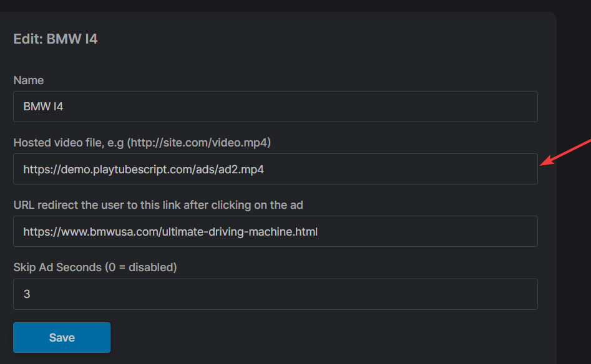The width and height of the screenshot is (591, 364).
Task: Click the "Edit: BMW I4" heading
Action: (x=56, y=39)
